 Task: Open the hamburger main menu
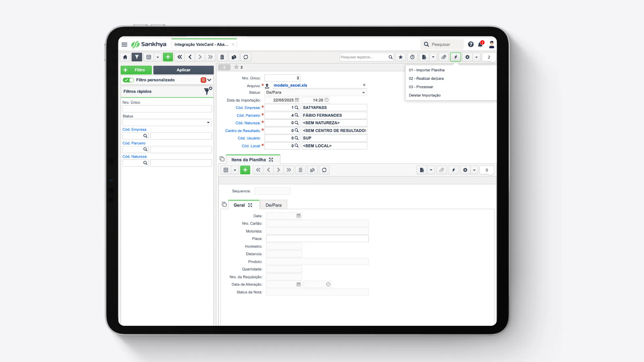pyautogui.click(x=124, y=44)
